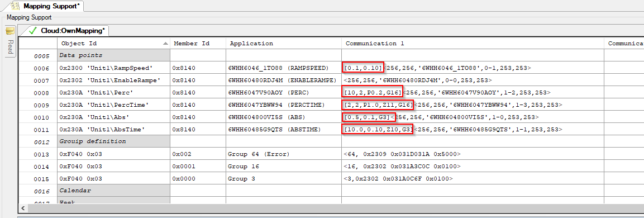This screenshot has height=218, width=644.
Task: Click Member Id 0x0001 cell
Action: click(198, 167)
